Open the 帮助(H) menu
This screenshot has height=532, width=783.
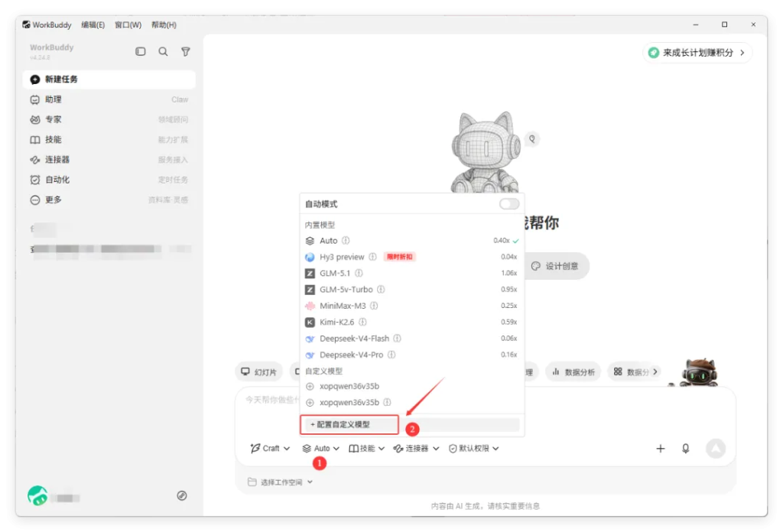click(x=164, y=24)
